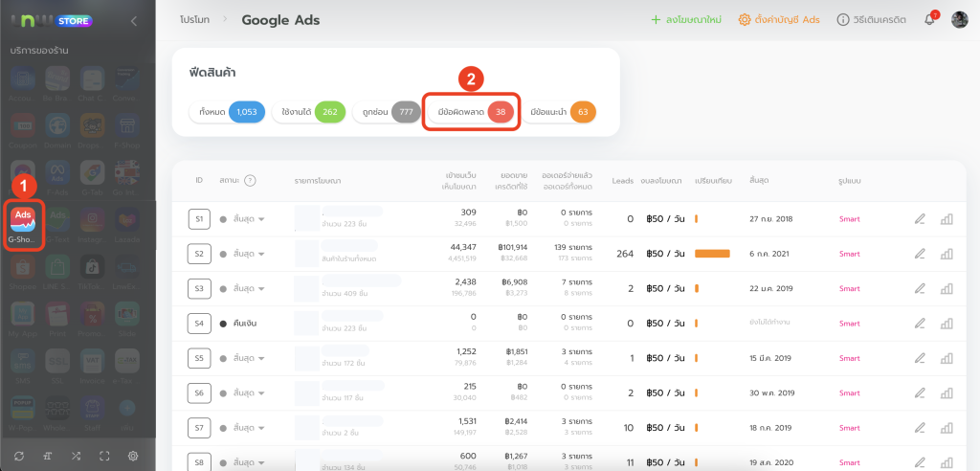Screen dimensions: 980x471
Task: Expand the status dropdown for campaign S1
Action: coord(260,219)
